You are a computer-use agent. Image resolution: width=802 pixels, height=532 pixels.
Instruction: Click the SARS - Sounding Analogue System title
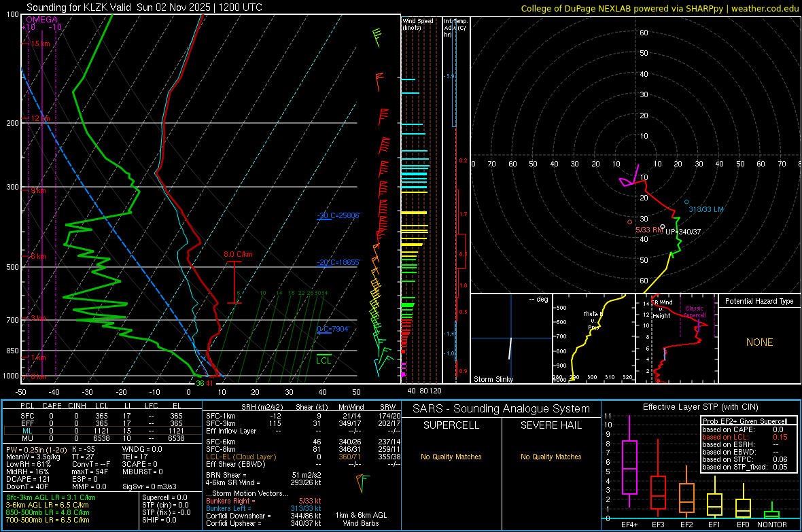502,409
